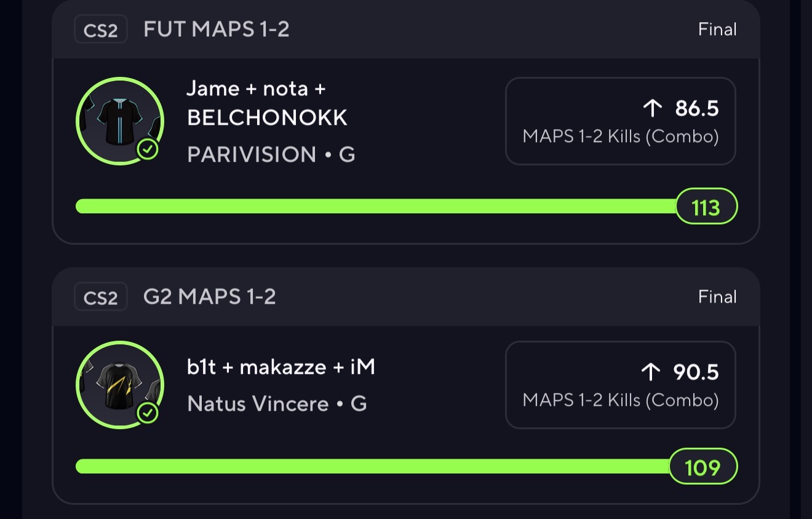Select the Jame + nota + BELCHONOKK combo name

[x=267, y=103]
